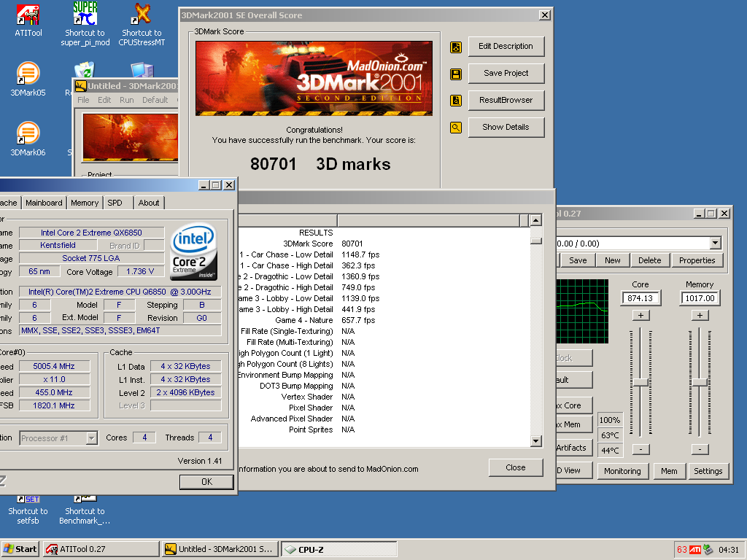Click Scan for Artifacts button
The width and height of the screenshot is (747, 560).
[573, 448]
